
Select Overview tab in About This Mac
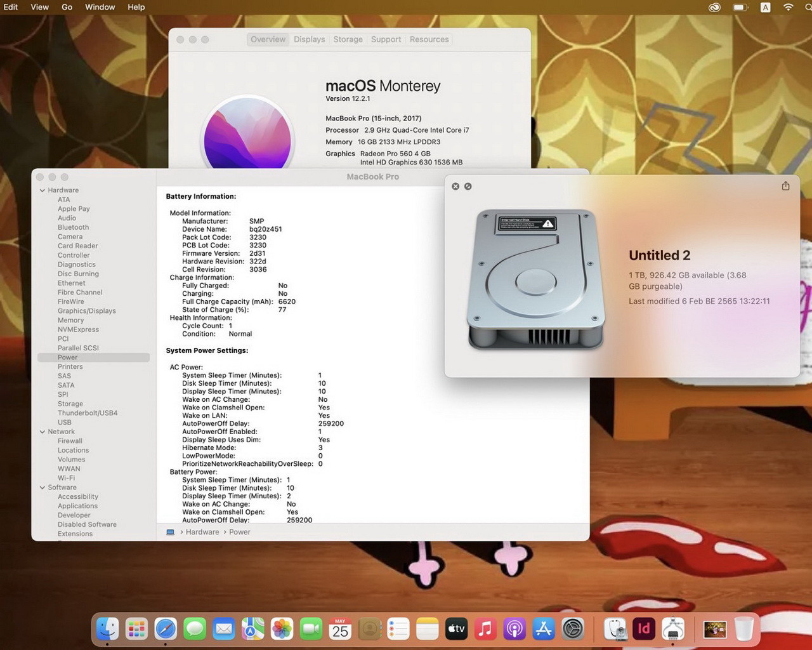268,39
